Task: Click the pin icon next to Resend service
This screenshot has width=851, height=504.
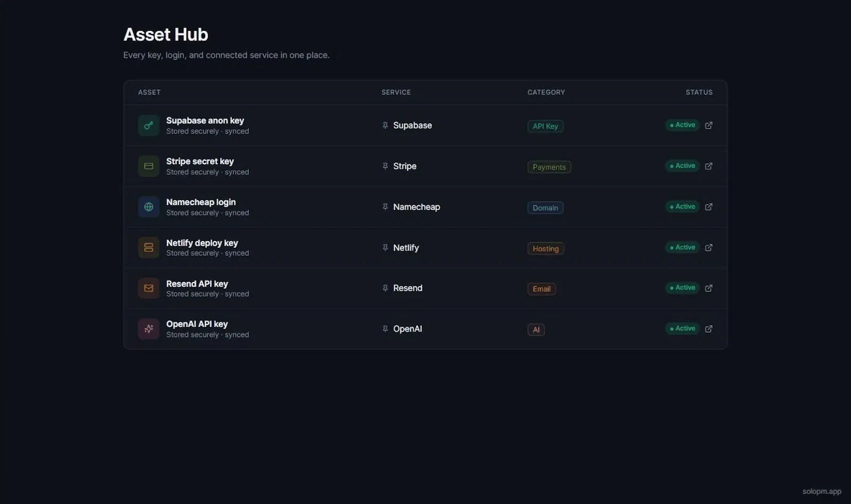Action: tap(385, 288)
